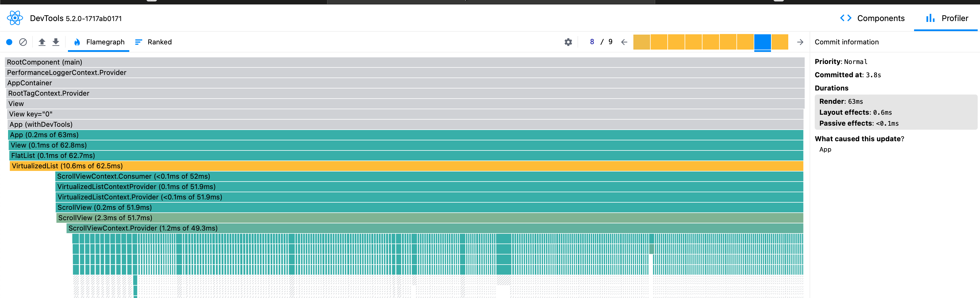Screen dimensions: 980x298
Task: Open the Components tab
Action: [872, 18]
